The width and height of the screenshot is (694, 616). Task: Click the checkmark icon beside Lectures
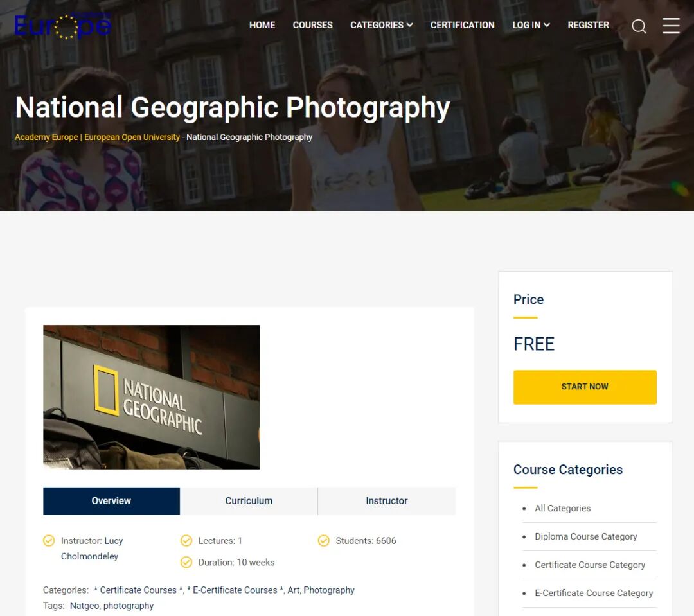(x=186, y=540)
